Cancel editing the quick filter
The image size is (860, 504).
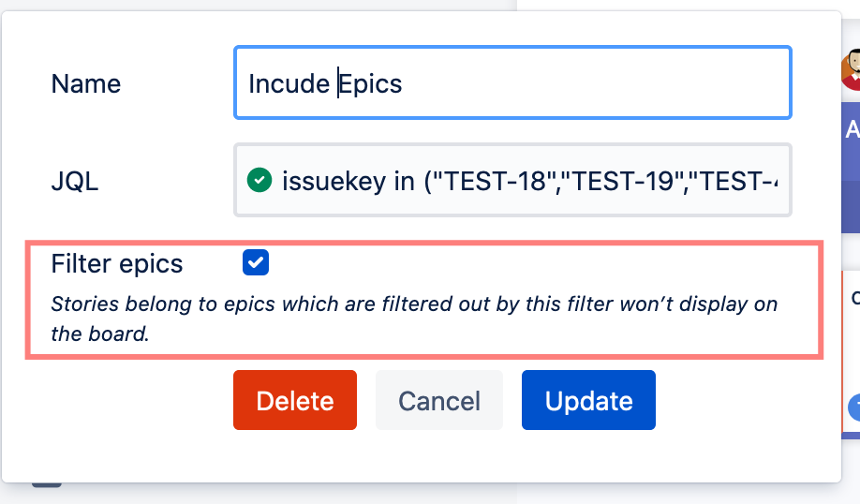[x=439, y=401]
